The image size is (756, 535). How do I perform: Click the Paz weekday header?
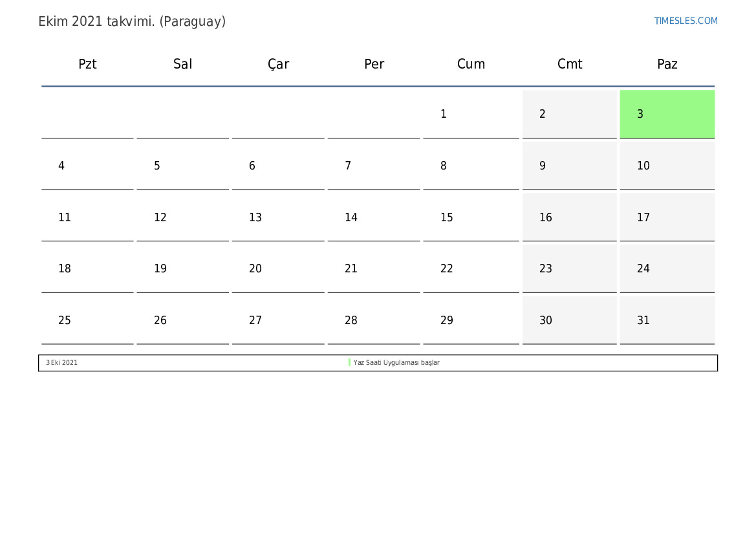pos(667,64)
